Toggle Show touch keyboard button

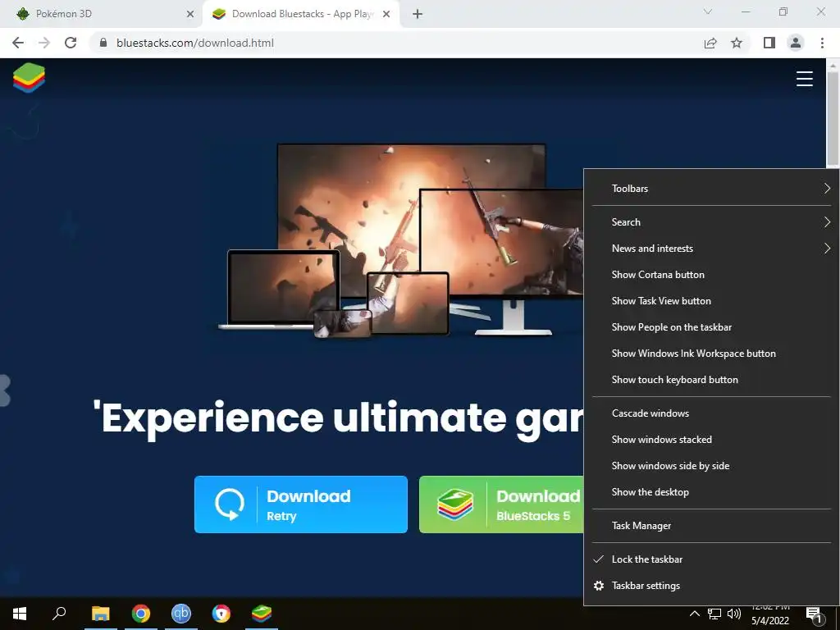(711, 379)
